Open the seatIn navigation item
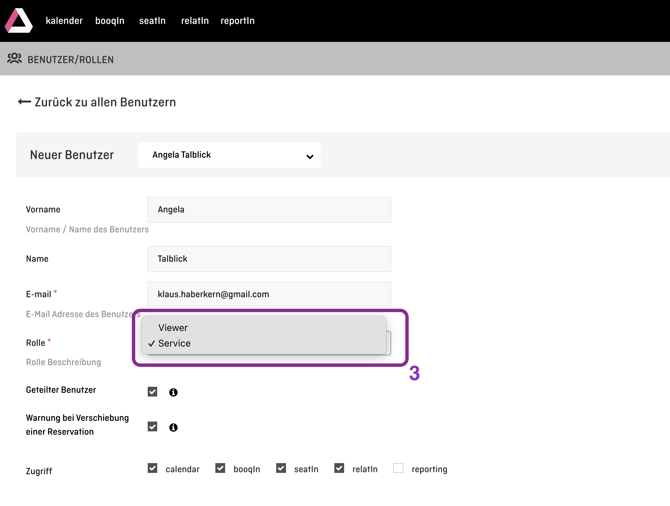Screen dimensions: 670x506 point(152,21)
